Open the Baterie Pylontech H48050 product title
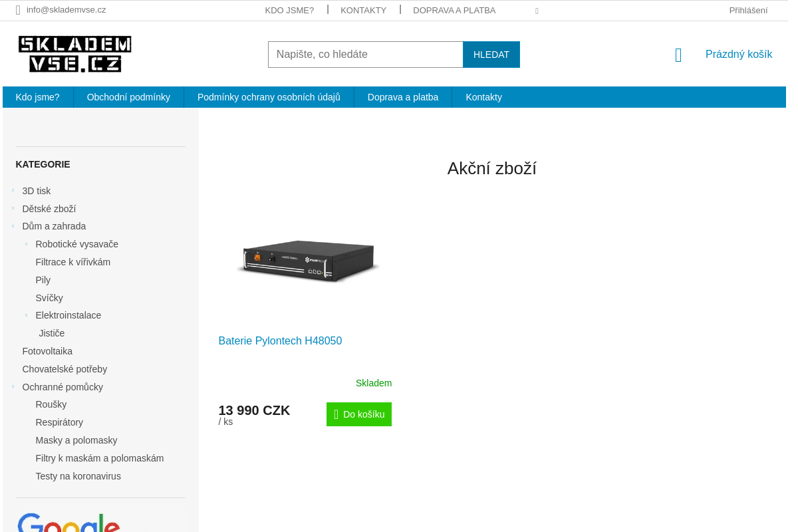Image resolution: width=798 pixels, height=532 pixels. (x=280, y=341)
